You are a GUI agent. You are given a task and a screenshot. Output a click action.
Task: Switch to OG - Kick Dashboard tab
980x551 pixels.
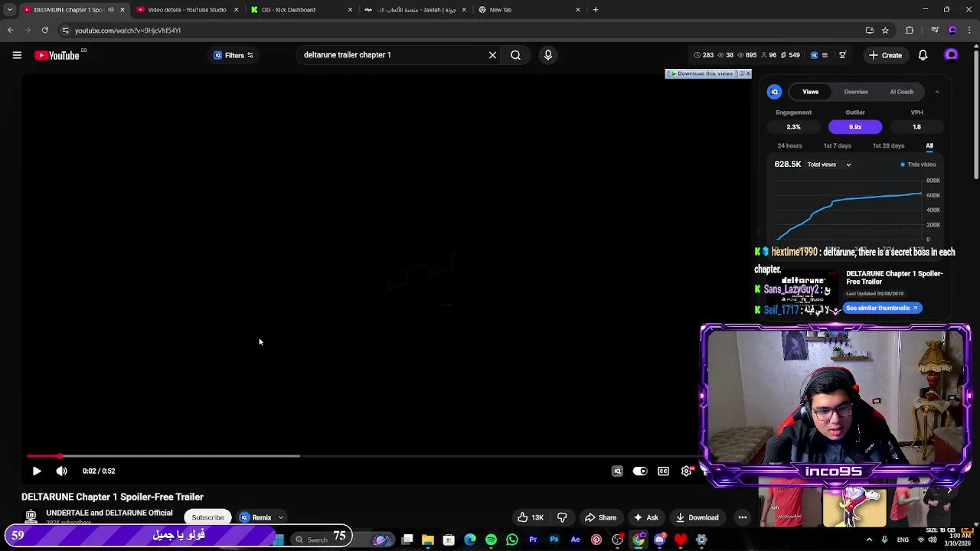pos(302,10)
